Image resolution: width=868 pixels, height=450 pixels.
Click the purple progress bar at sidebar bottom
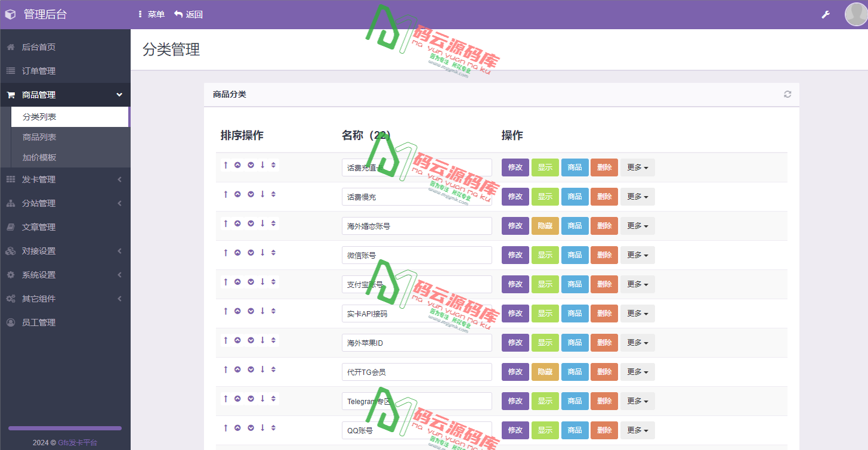click(x=65, y=427)
